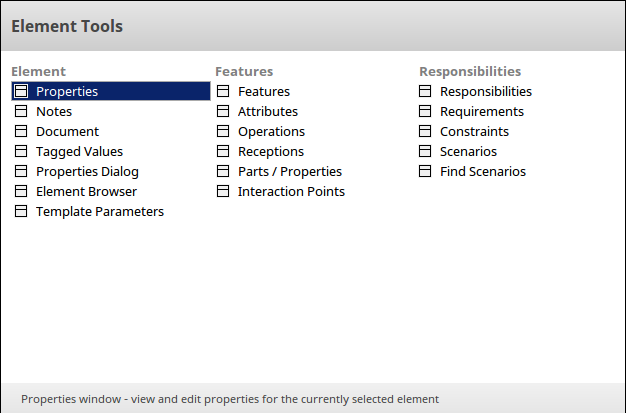The image size is (626, 413).
Task: Click the Constraints item icon
Action: point(426,131)
